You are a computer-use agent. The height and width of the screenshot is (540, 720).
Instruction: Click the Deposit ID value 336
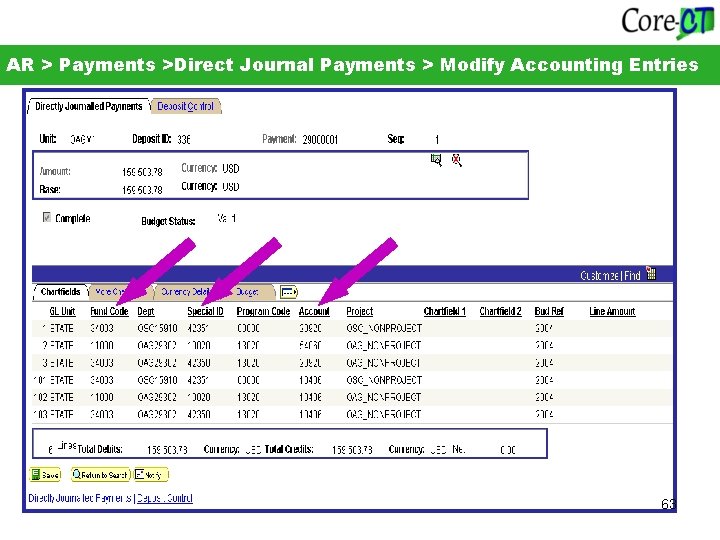point(184,140)
